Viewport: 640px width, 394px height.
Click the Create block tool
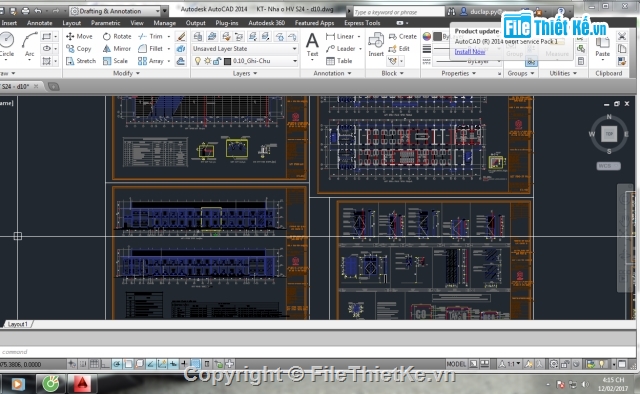click(x=403, y=36)
